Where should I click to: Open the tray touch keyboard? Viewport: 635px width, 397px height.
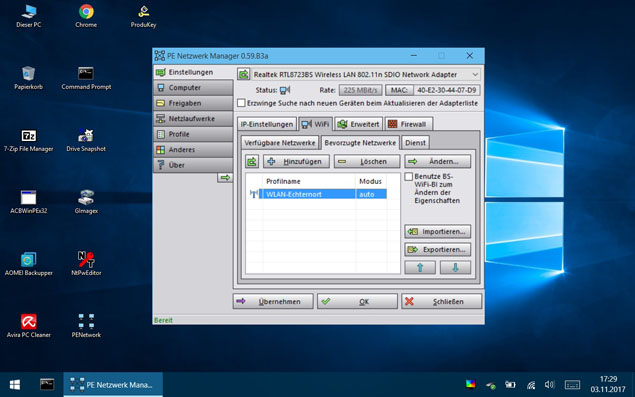[572, 384]
